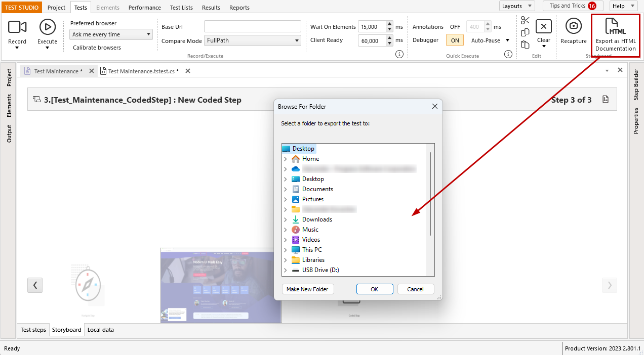Toggle the Debugger ON button
The width and height of the screenshot is (644, 355).
(455, 40)
